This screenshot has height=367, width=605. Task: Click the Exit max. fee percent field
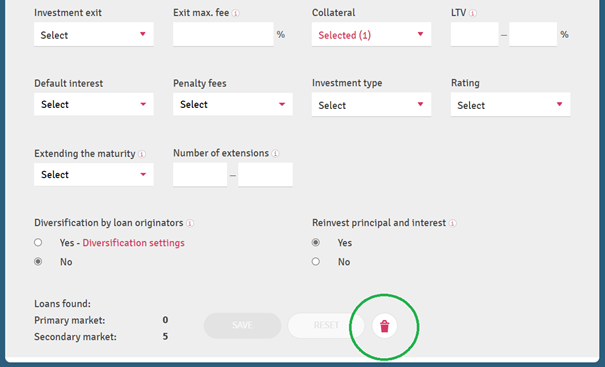[223, 34]
